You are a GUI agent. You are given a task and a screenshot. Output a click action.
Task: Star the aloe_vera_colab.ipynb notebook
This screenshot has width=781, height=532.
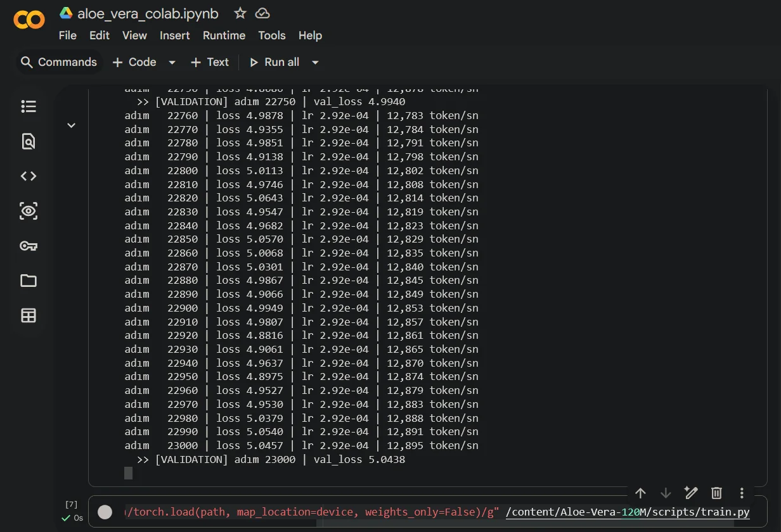[x=240, y=13]
